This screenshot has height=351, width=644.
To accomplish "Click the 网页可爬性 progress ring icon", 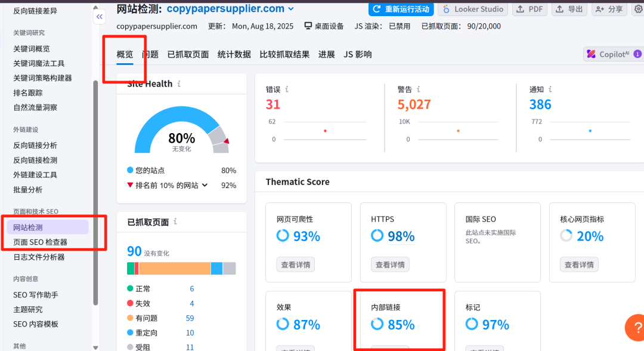I will tap(283, 236).
